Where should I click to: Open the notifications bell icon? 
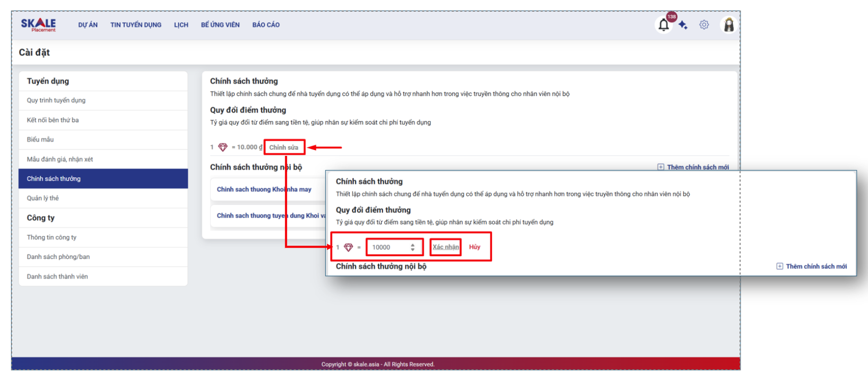point(663,25)
